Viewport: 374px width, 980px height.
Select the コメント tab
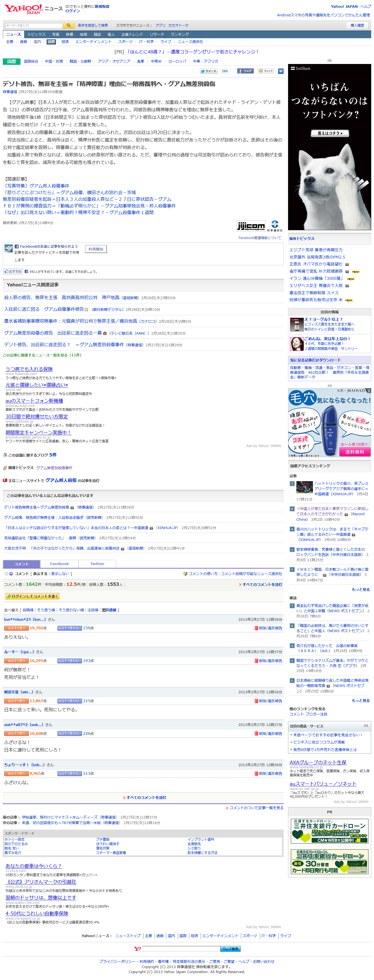coord(21,564)
